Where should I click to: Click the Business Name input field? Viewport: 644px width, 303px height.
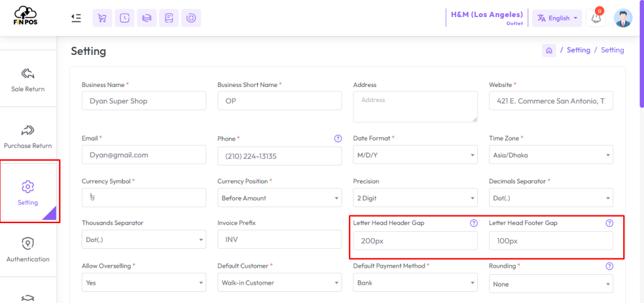point(144,101)
